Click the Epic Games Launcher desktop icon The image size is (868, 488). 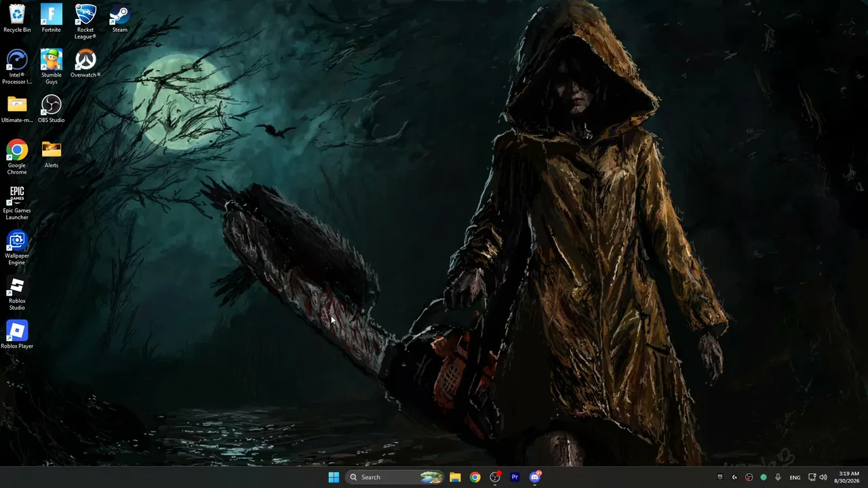point(17,203)
